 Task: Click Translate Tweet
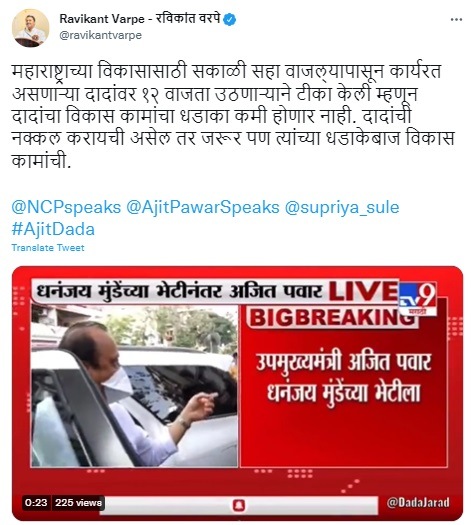[x=48, y=248]
